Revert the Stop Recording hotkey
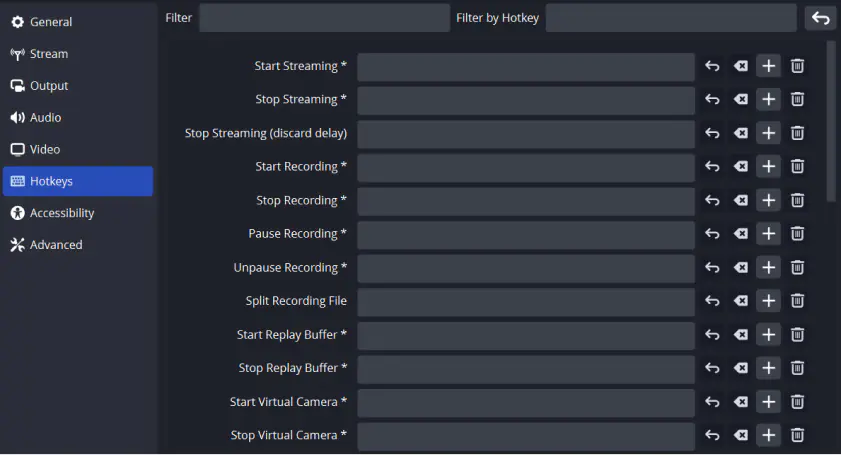841x455 pixels. coord(712,200)
